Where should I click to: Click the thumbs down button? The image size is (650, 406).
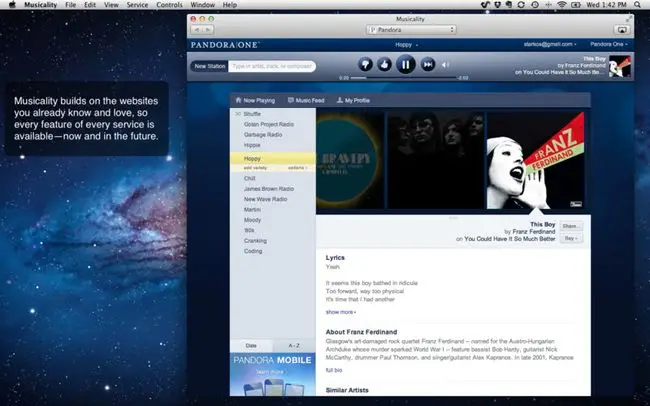click(x=365, y=65)
